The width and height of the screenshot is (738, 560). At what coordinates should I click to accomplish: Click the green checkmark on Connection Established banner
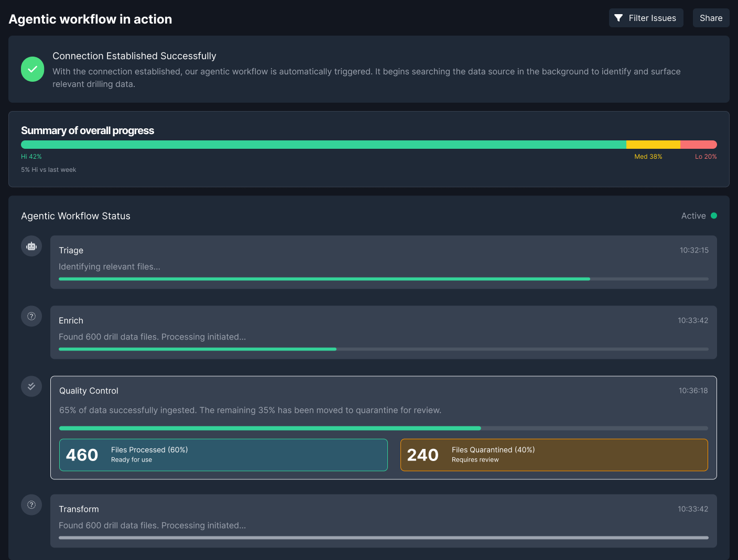(32, 69)
